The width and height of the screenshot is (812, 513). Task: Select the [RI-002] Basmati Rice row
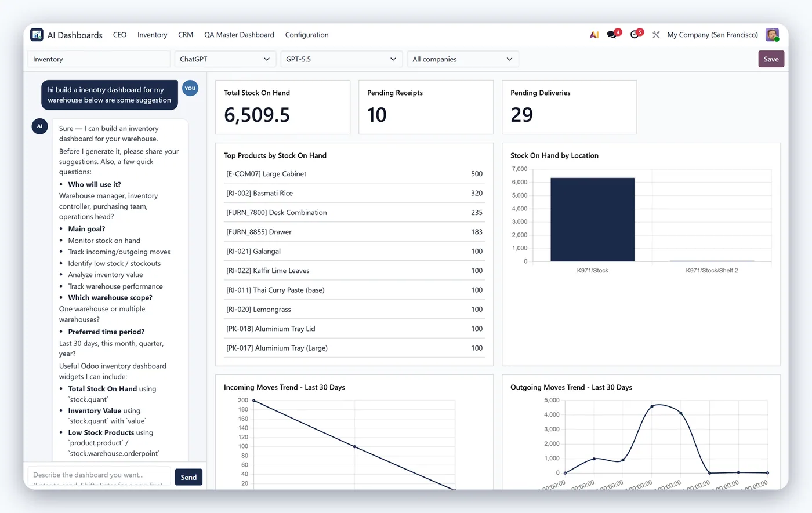point(354,193)
